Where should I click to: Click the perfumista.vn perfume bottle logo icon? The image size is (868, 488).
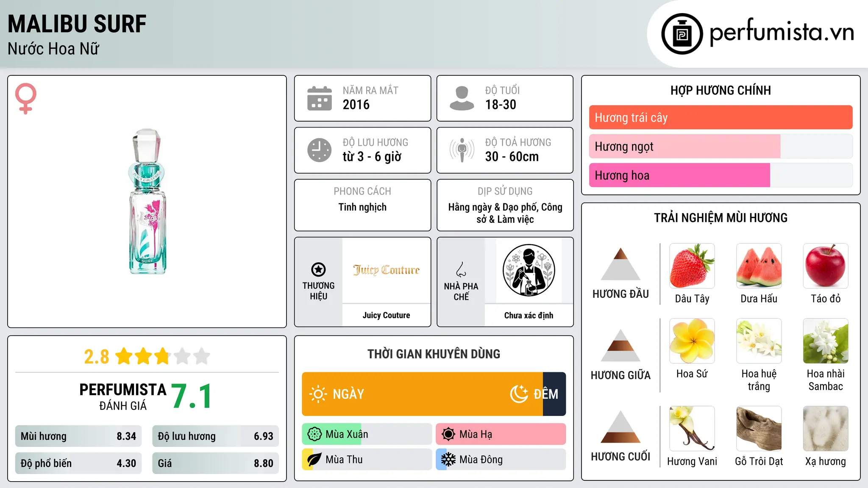(x=682, y=34)
